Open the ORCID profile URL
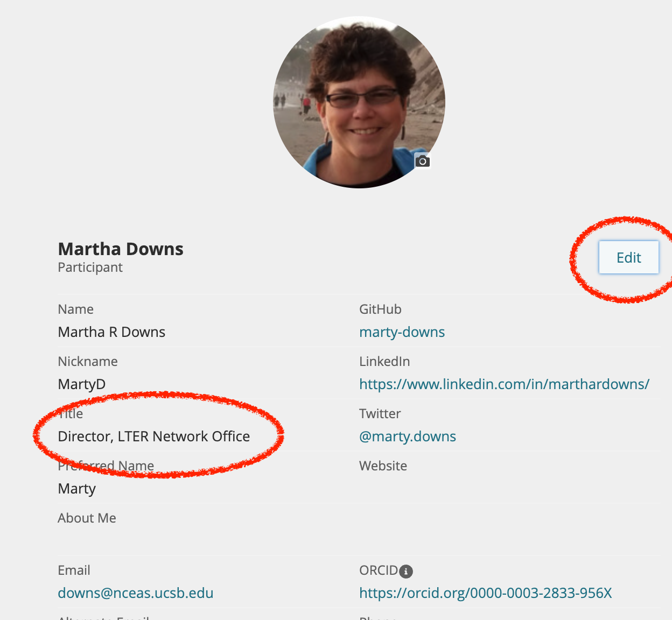Viewport: 672px width, 620px height. pyautogui.click(x=486, y=593)
